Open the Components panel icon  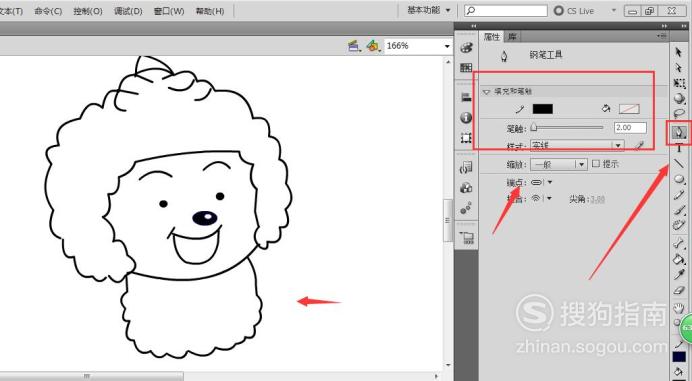click(x=466, y=188)
